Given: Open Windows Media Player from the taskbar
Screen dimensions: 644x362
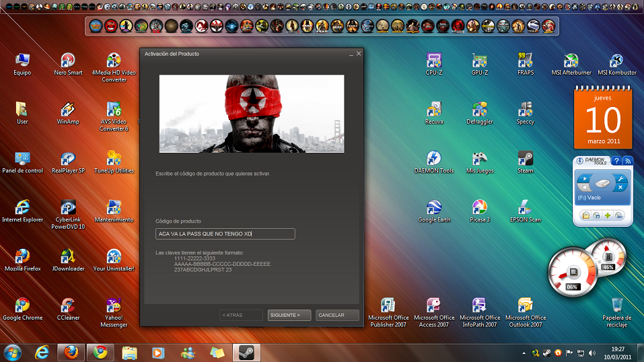Looking at the screenshot, I should click(x=158, y=353).
